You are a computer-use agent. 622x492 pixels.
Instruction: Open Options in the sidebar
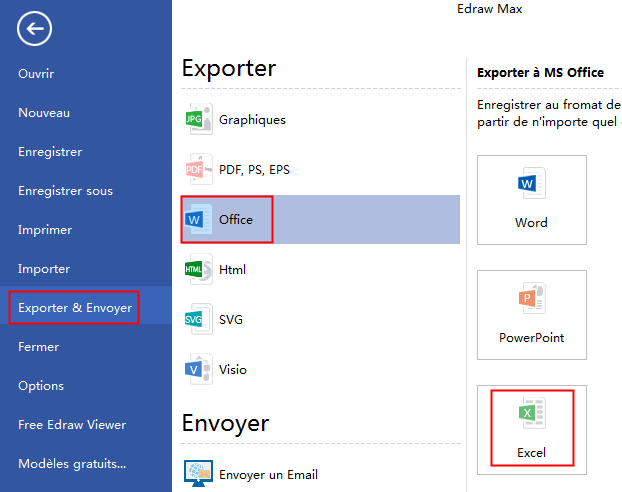pos(41,386)
